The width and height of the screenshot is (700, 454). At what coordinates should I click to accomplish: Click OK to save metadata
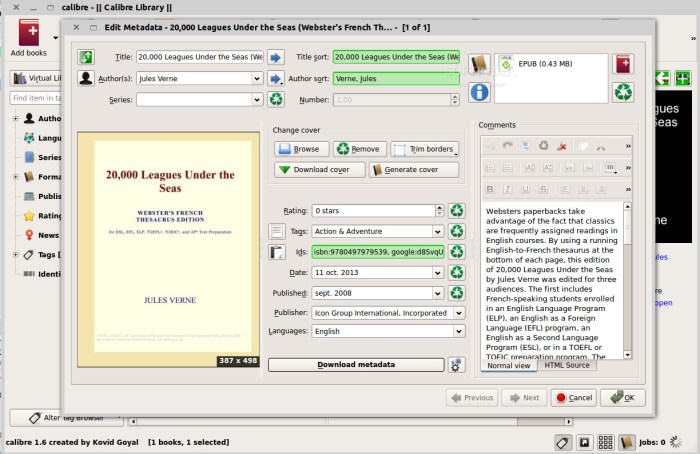tap(623, 397)
